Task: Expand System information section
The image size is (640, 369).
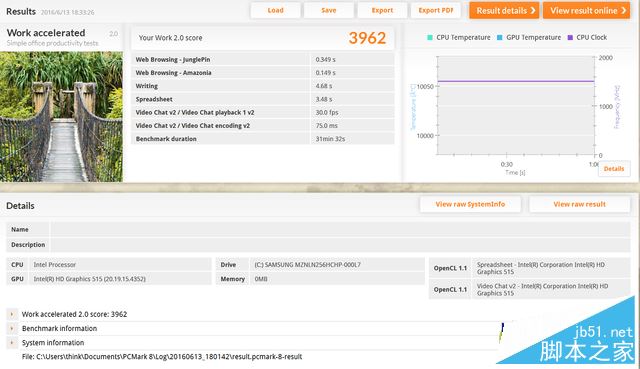Action: (x=12, y=343)
